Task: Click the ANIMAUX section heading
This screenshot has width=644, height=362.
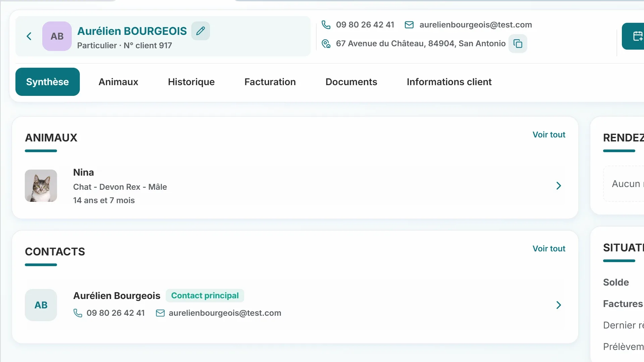Action: pyautogui.click(x=51, y=138)
